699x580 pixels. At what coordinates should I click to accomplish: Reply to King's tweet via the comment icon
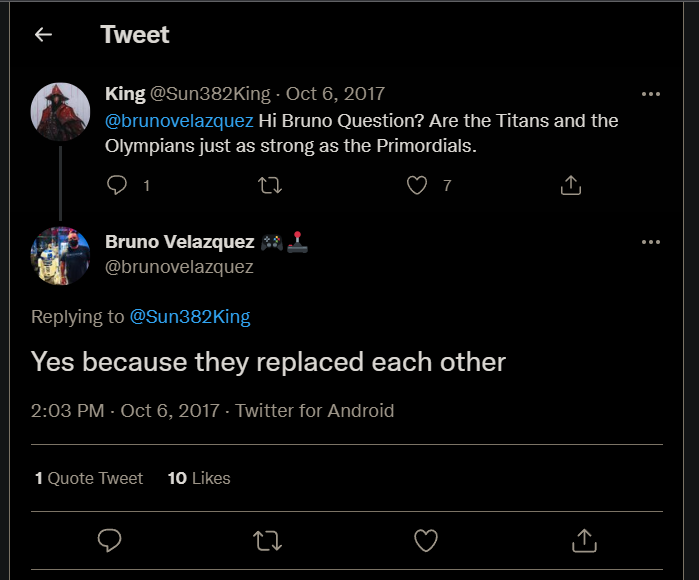pyautogui.click(x=117, y=185)
